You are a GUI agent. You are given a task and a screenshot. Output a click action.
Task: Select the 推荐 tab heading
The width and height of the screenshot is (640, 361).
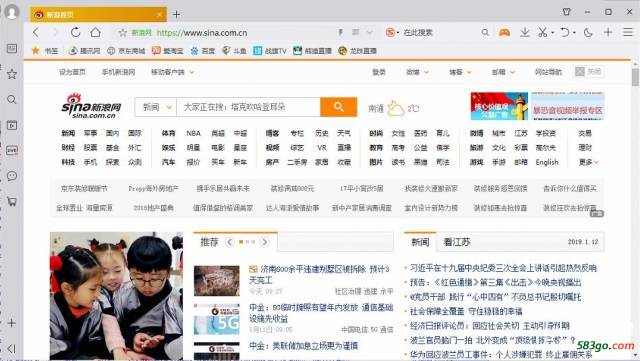209,242
